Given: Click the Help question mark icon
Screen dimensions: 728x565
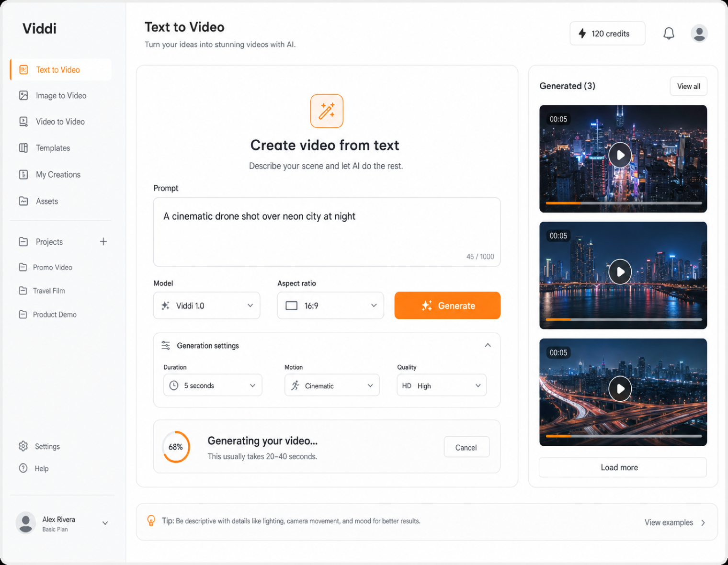Looking at the screenshot, I should coord(23,468).
